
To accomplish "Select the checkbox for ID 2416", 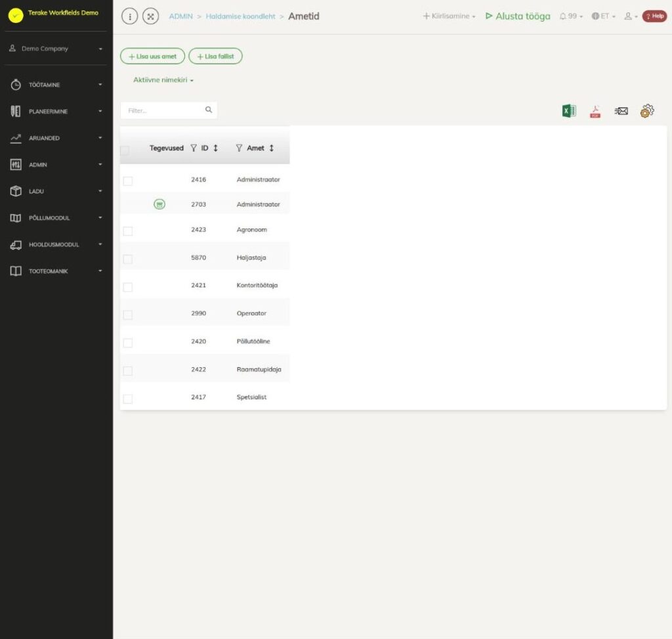I will (128, 181).
